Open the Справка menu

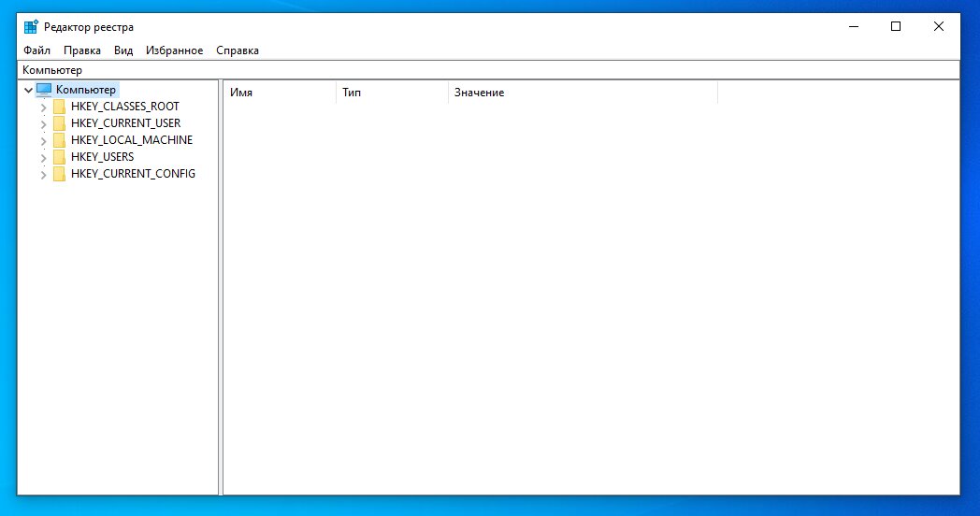pos(238,50)
